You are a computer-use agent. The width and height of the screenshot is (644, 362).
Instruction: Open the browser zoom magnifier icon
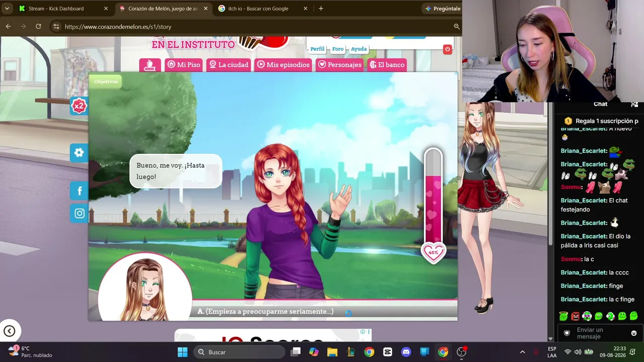[457, 27]
